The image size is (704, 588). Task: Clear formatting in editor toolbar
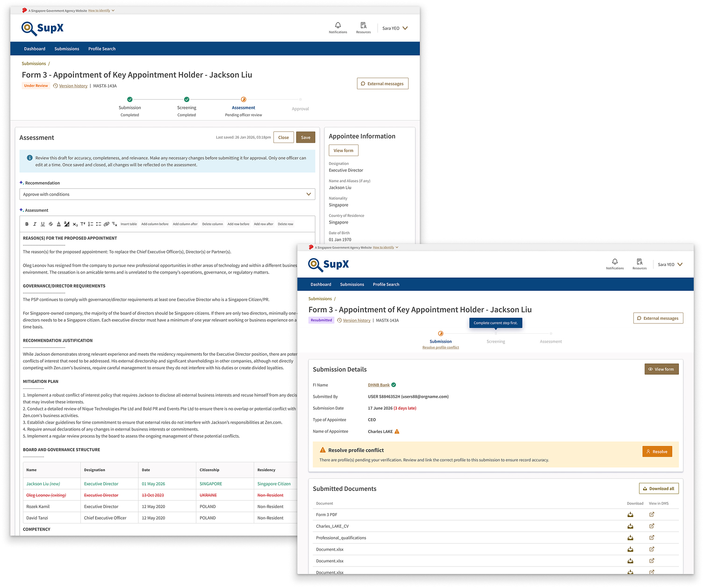pyautogui.click(x=115, y=224)
